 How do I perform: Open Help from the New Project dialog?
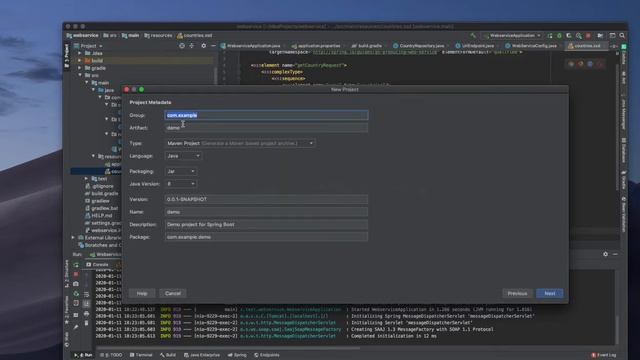point(142,293)
